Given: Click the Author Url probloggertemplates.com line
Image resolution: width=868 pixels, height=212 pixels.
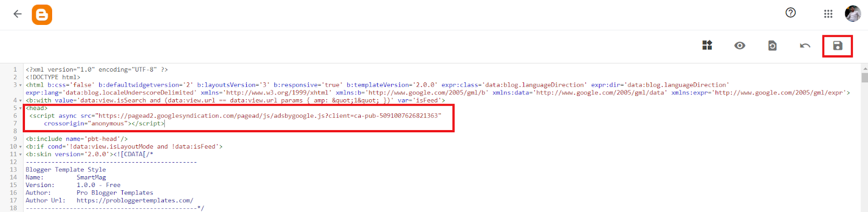Looking at the screenshot, I should (109, 200).
